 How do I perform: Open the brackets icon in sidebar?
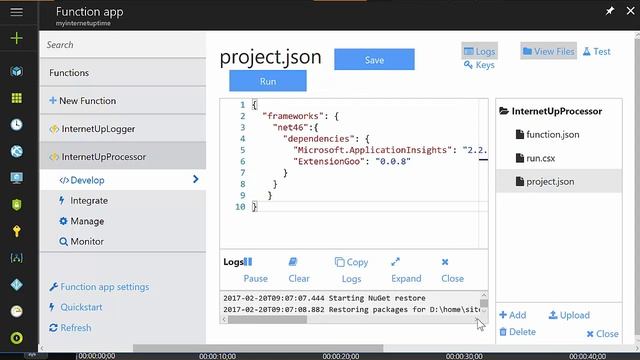pos(17,258)
